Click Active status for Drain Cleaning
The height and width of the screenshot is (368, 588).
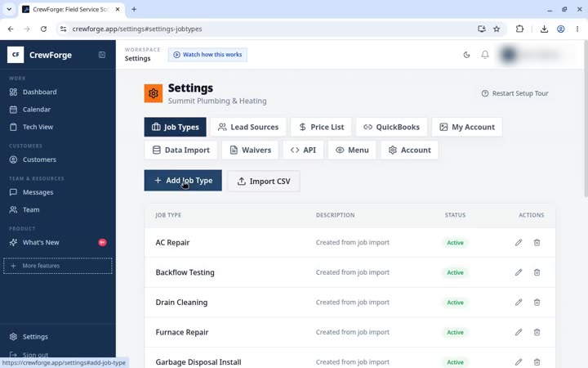coord(455,303)
